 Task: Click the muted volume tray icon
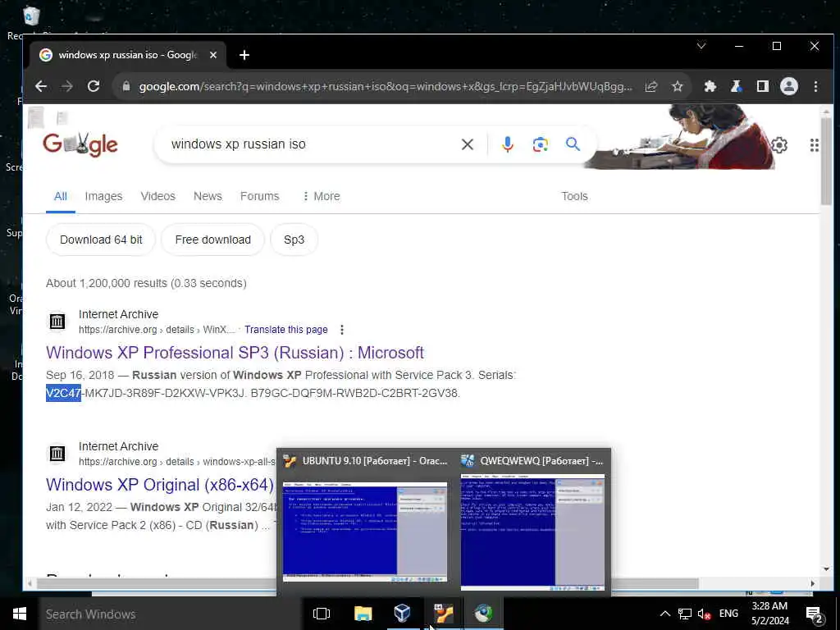coord(705,614)
